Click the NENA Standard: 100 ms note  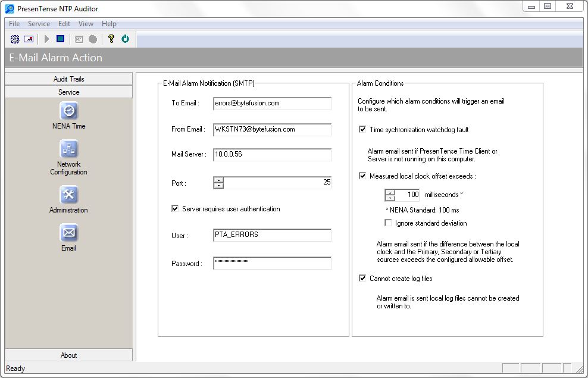pos(422,210)
